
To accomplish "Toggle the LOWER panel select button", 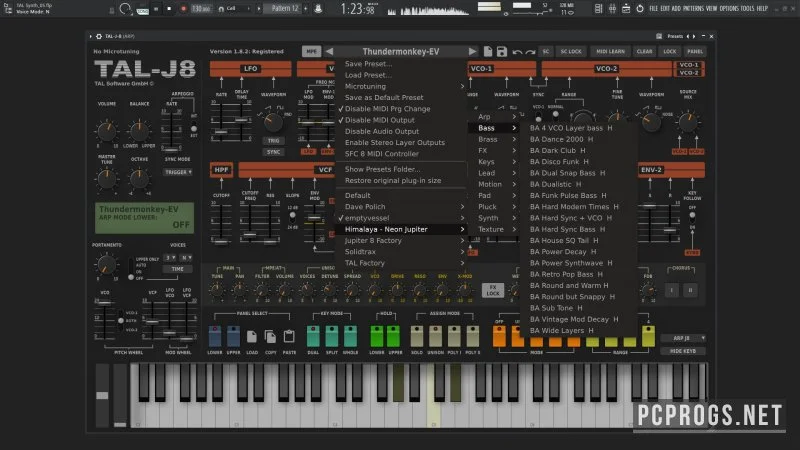I will [x=215, y=336].
